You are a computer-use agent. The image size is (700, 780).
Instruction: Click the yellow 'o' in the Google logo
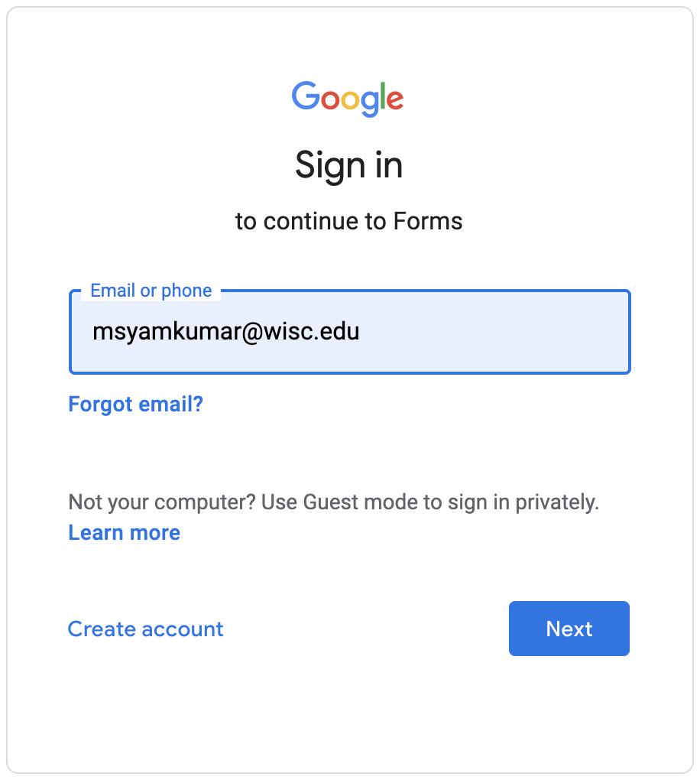(349, 100)
